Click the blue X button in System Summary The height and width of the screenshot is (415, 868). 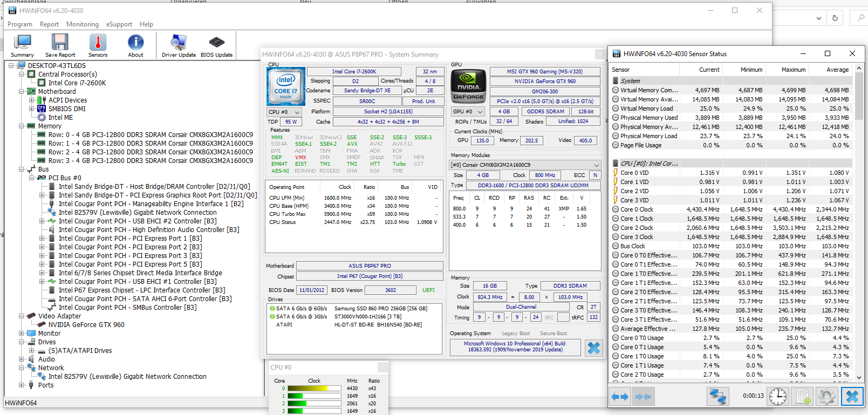click(x=593, y=348)
